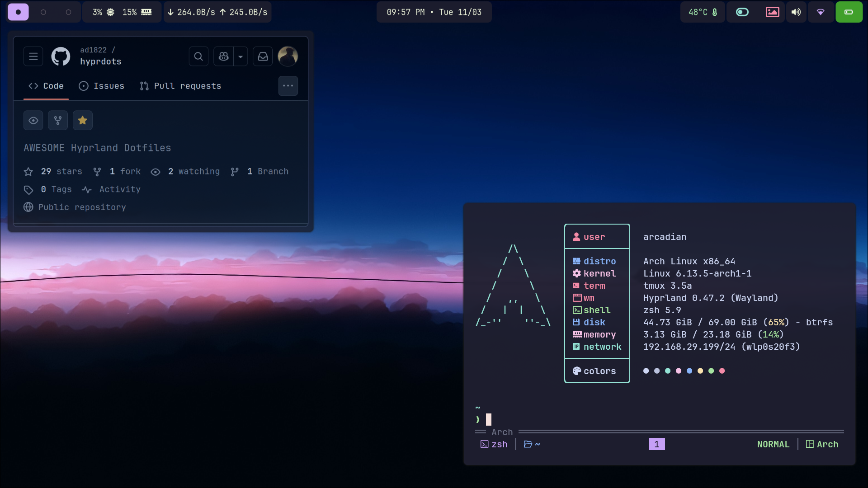Switch to the Pull requests tab
The height and width of the screenshot is (488, 868).
tap(180, 86)
